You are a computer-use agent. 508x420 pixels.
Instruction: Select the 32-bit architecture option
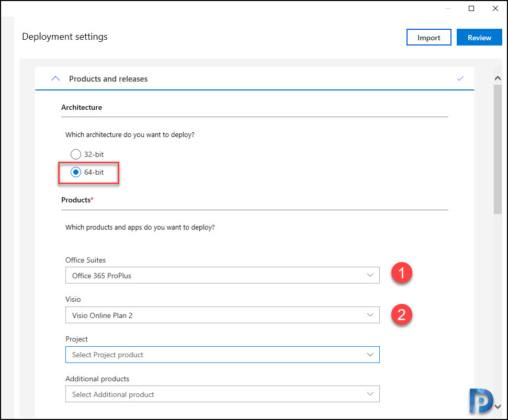(x=75, y=154)
